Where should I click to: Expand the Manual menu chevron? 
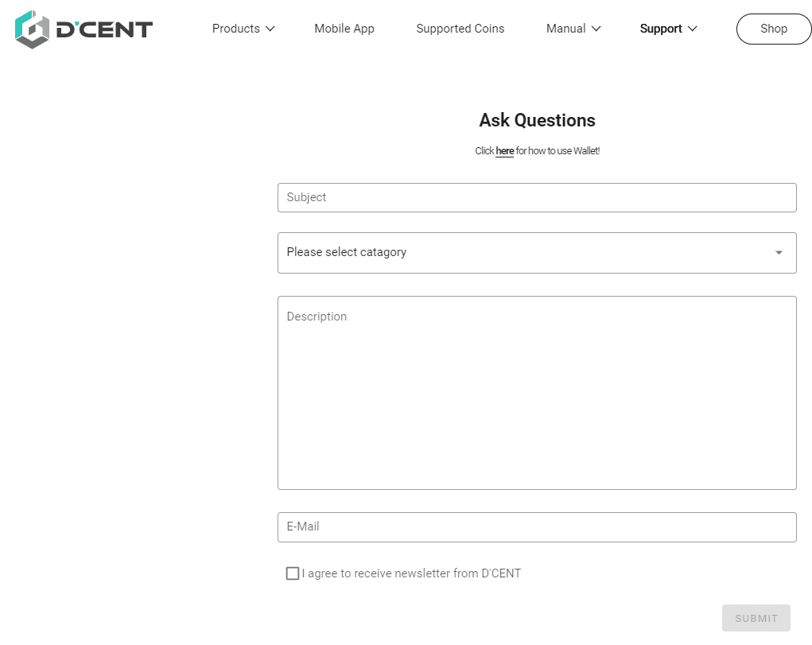596,29
